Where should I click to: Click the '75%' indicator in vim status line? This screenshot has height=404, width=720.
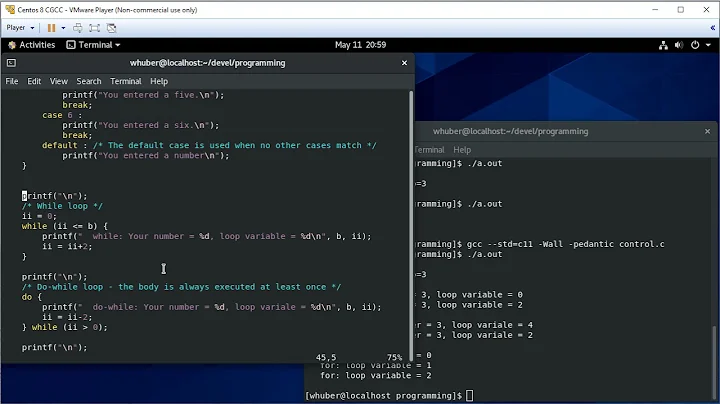[x=394, y=357]
